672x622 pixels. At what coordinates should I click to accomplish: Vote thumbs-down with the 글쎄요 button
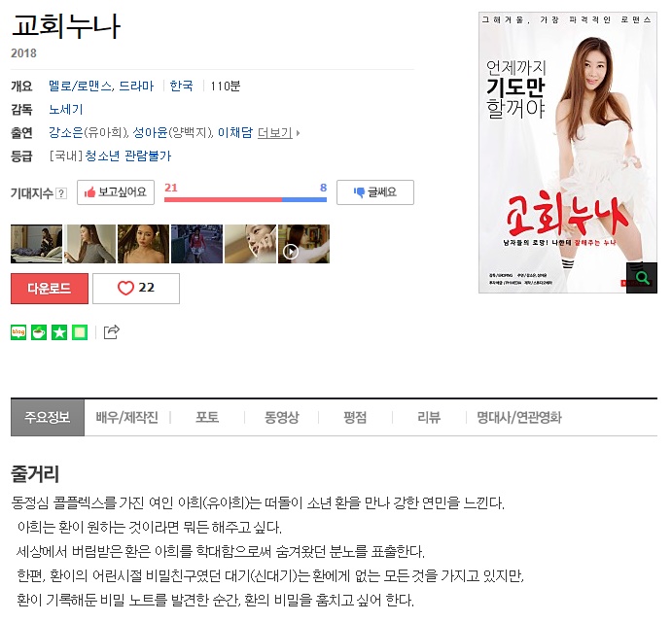point(375,192)
